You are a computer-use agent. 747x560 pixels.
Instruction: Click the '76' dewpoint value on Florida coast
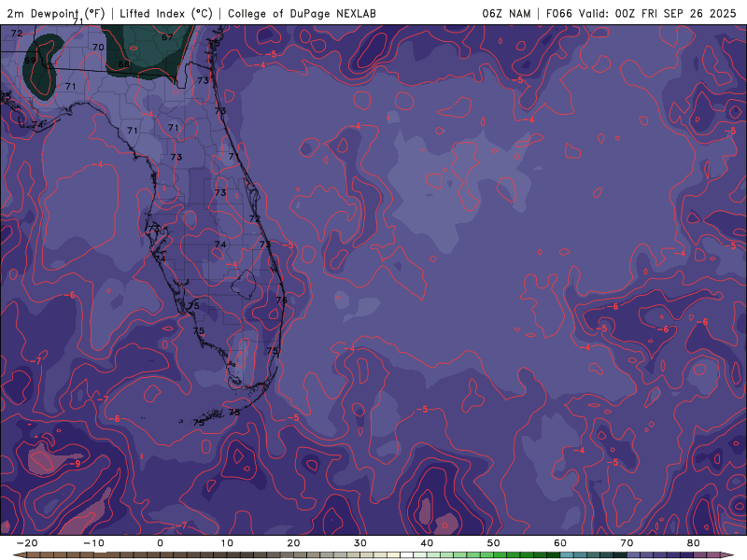(282, 300)
